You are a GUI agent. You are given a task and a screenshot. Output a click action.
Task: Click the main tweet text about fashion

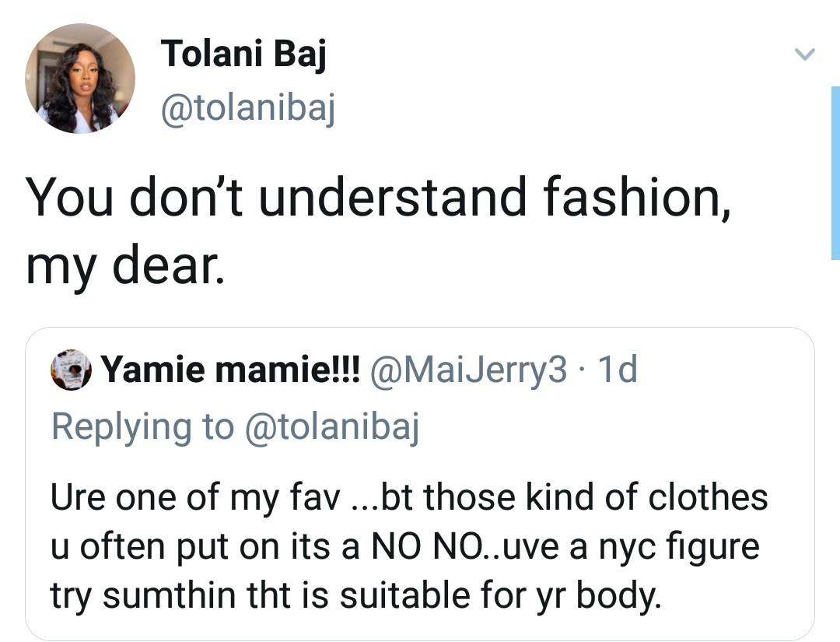[378, 230]
